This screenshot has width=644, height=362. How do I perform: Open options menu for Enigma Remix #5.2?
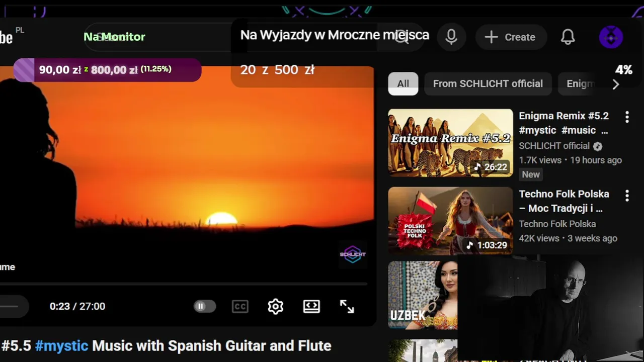627,117
